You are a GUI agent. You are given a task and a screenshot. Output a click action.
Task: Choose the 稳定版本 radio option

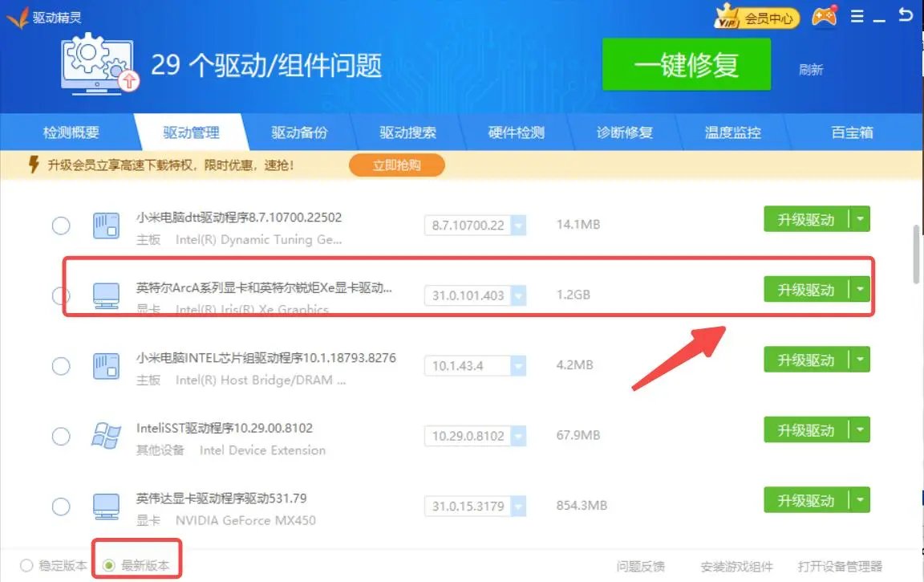tap(27, 565)
